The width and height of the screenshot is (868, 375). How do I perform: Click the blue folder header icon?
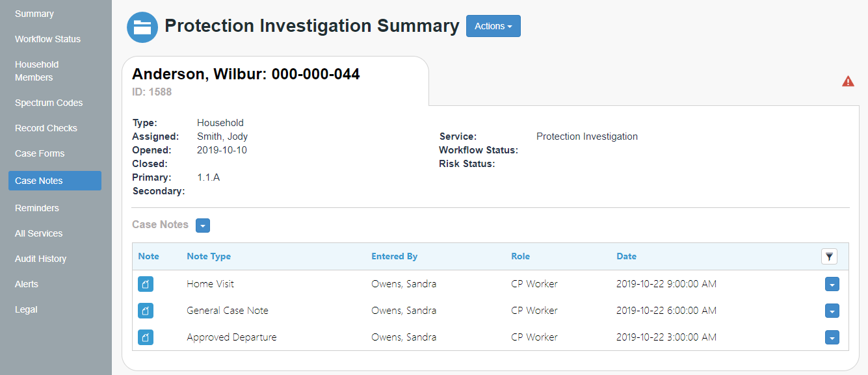(142, 27)
